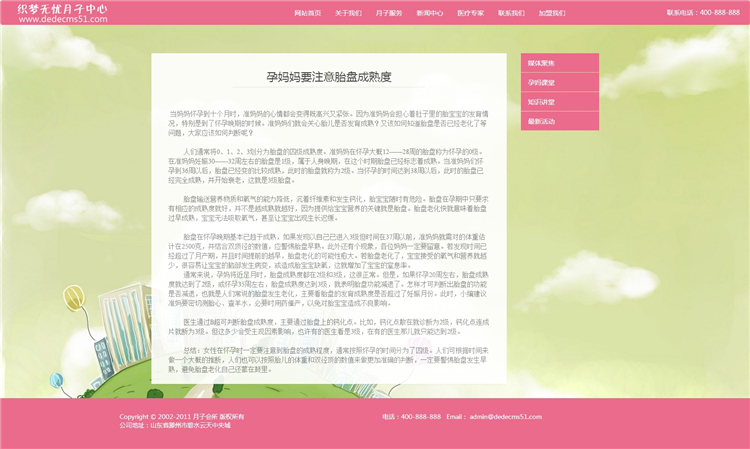Open 新闻中心 in the top nav
The width and height of the screenshot is (750, 449).
point(430,13)
